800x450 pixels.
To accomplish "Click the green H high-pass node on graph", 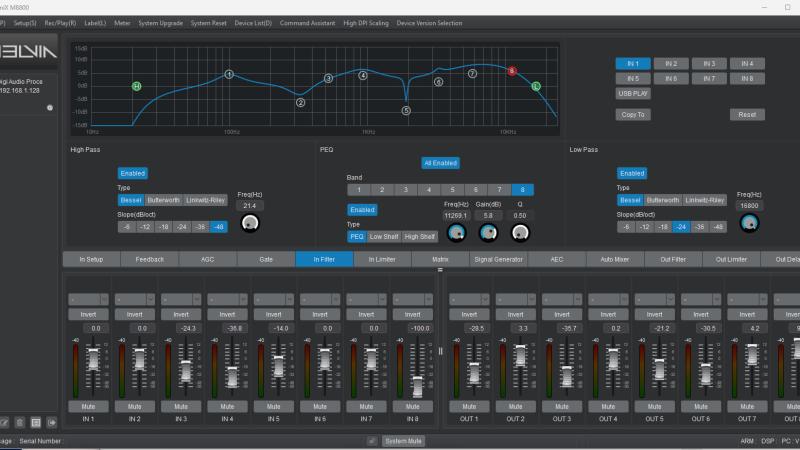I will coord(136,86).
